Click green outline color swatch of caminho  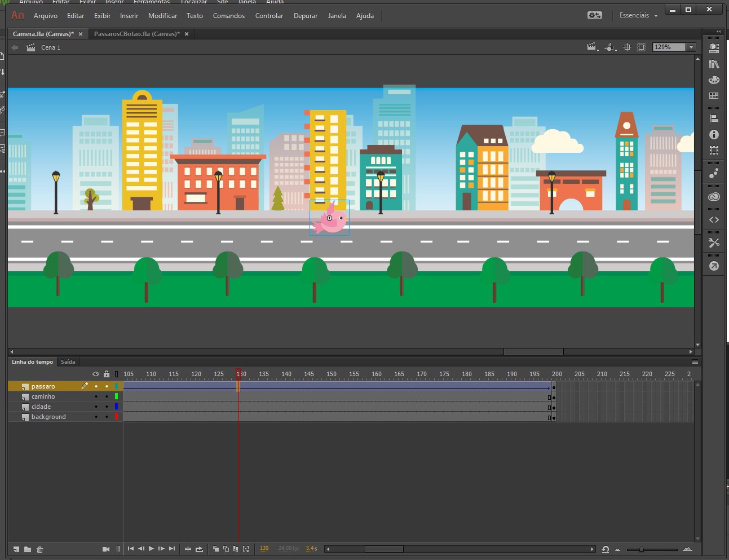[x=117, y=396]
